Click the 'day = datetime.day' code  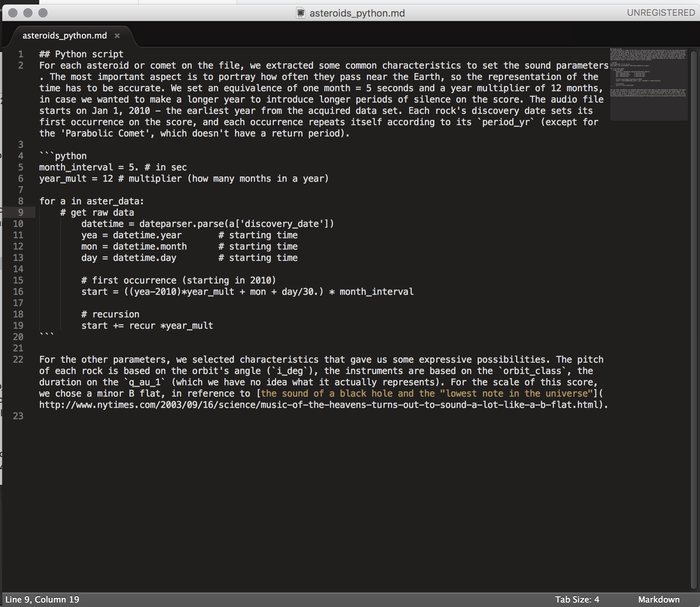(x=129, y=258)
